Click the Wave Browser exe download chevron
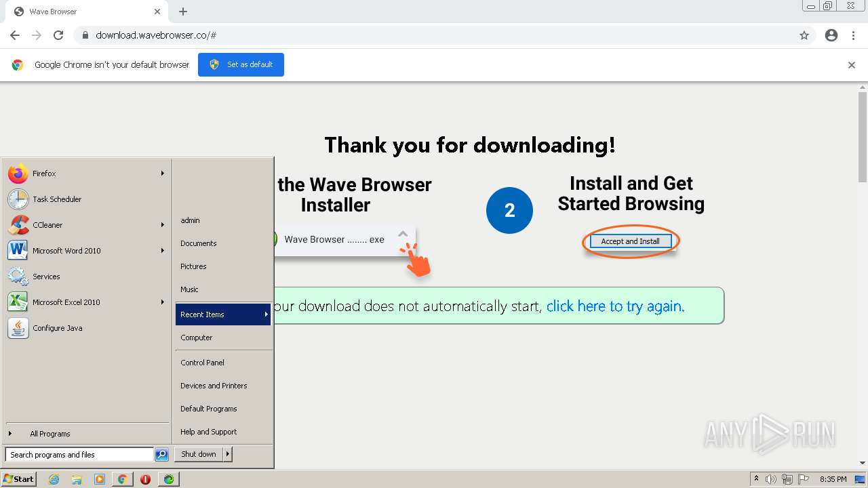This screenshot has width=868, height=488. tap(403, 234)
